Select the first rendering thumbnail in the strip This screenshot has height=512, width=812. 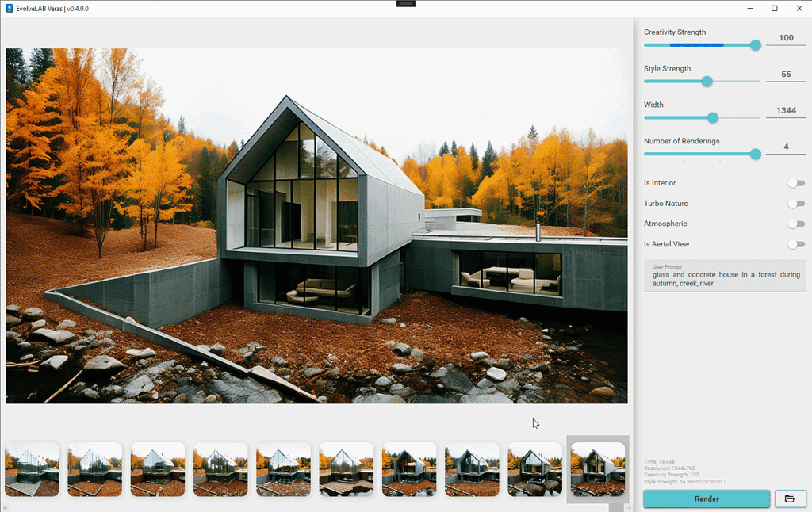(x=32, y=468)
